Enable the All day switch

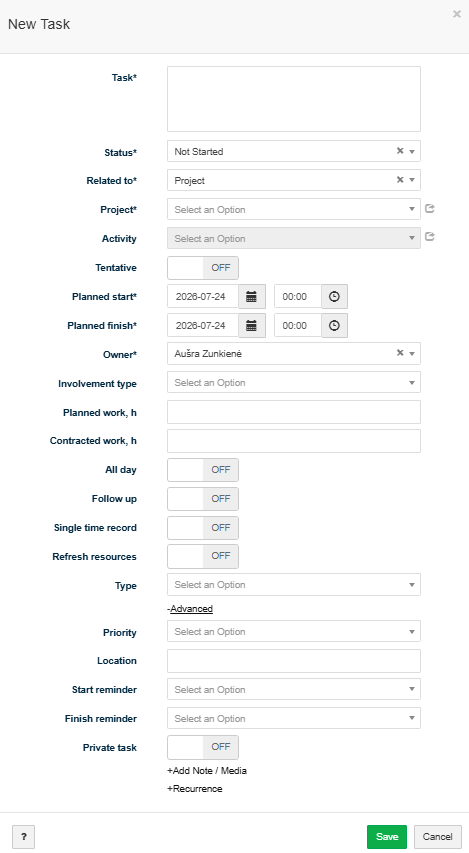coord(203,469)
